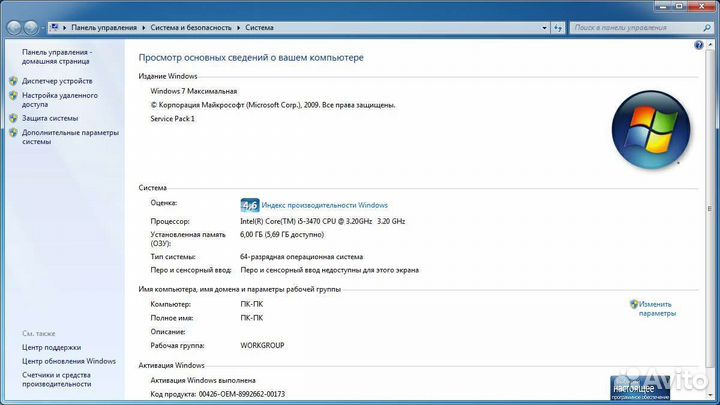Click the Back navigation arrow button
The width and height of the screenshot is (720, 405).
coord(14,28)
